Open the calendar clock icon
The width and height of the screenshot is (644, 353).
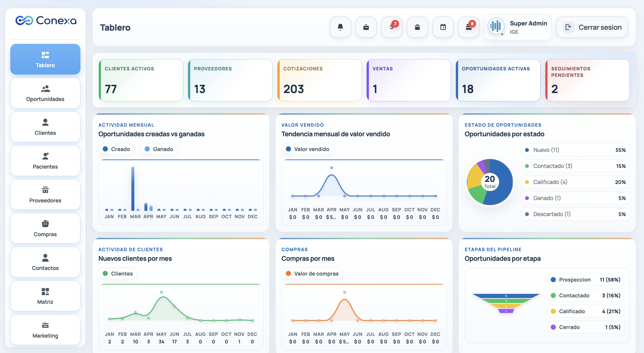(443, 27)
